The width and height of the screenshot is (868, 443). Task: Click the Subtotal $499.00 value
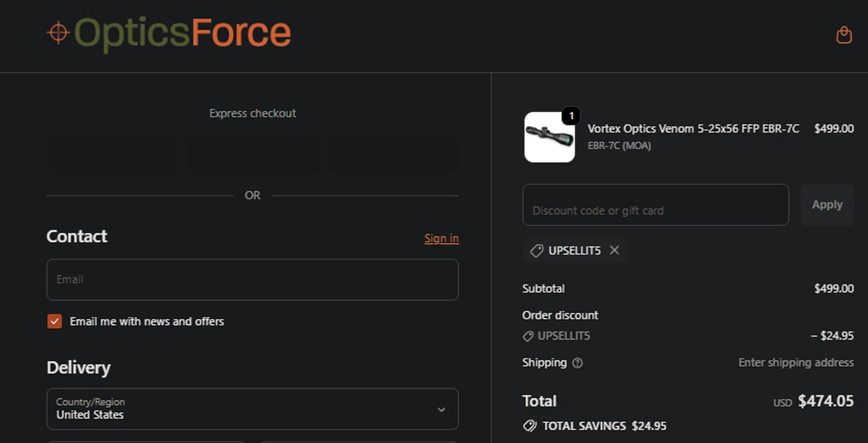click(834, 289)
